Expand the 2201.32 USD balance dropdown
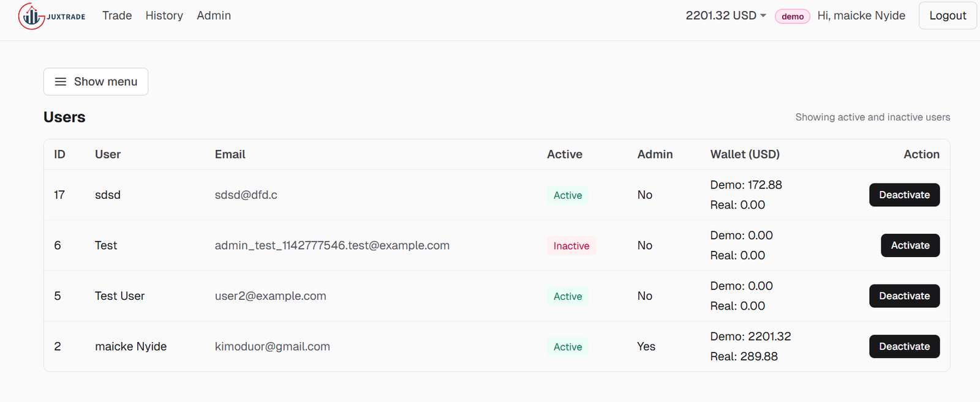The image size is (980, 402). [x=726, y=16]
